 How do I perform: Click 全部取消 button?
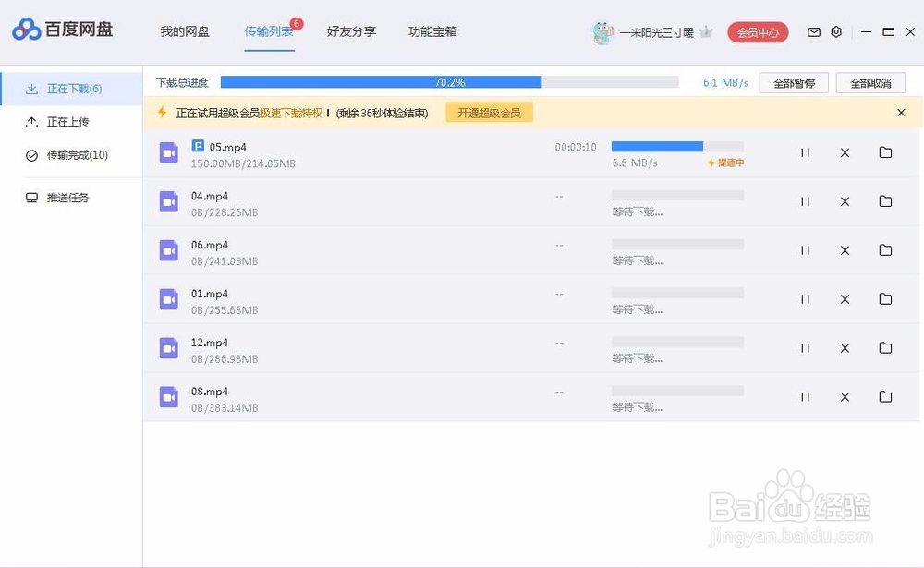click(870, 83)
